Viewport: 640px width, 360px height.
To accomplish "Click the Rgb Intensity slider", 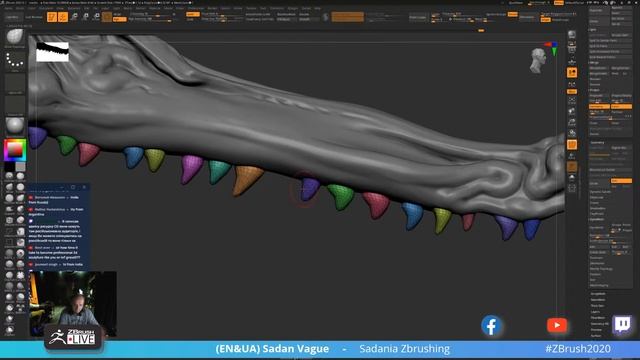I will [150, 19].
